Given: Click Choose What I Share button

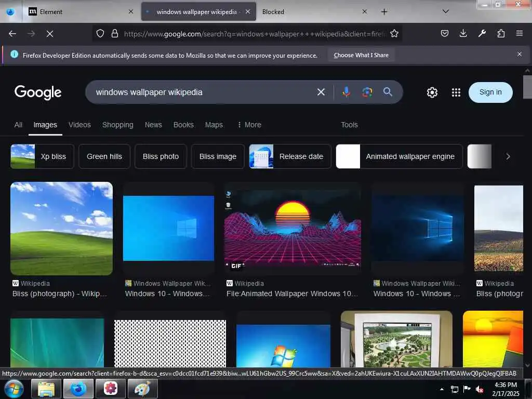Looking at the screenshot, I should coord(361,55).
